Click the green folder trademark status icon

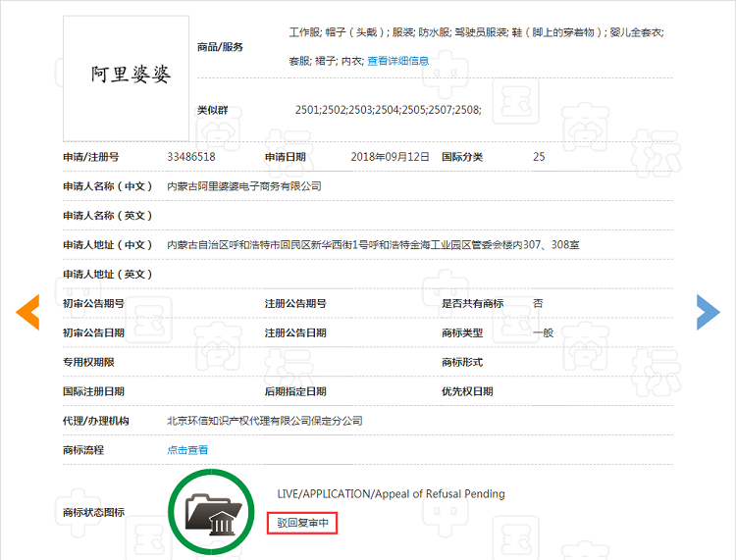(x=215, y=511)
